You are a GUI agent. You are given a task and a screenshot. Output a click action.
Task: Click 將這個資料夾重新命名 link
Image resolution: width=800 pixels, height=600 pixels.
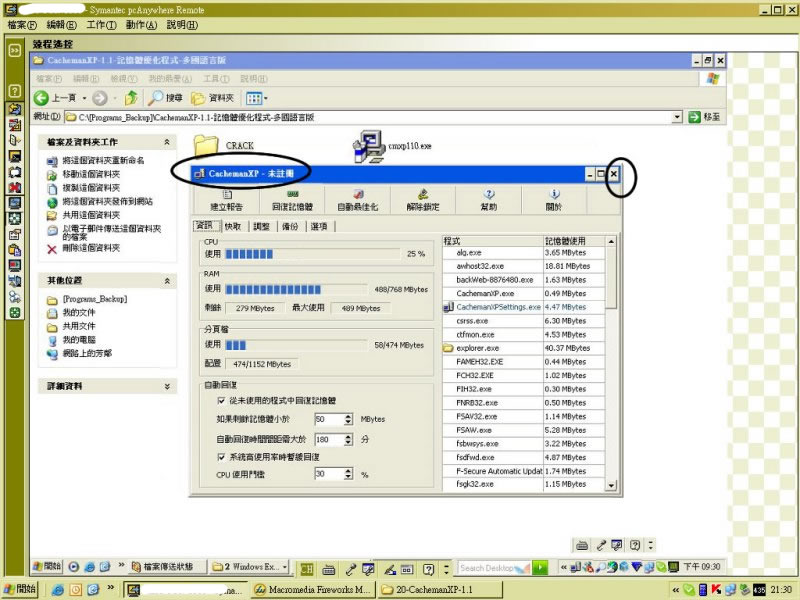(x=103, y=160)
